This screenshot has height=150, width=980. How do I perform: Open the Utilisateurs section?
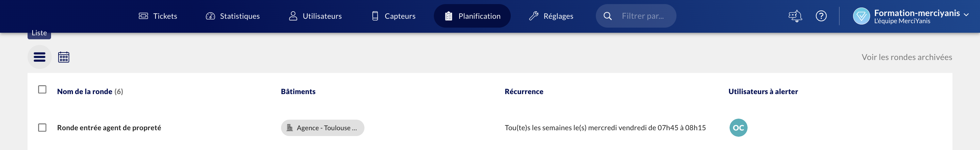[x=315, y=16]
